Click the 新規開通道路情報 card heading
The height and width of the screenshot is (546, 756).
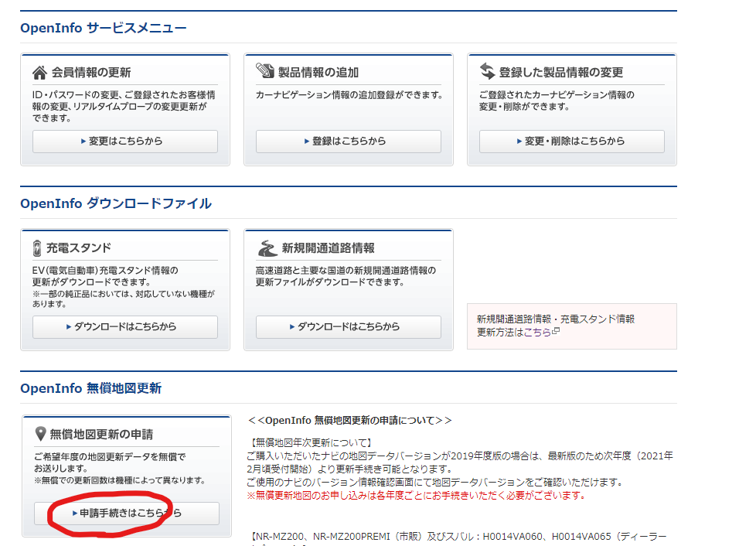(329, 248)
